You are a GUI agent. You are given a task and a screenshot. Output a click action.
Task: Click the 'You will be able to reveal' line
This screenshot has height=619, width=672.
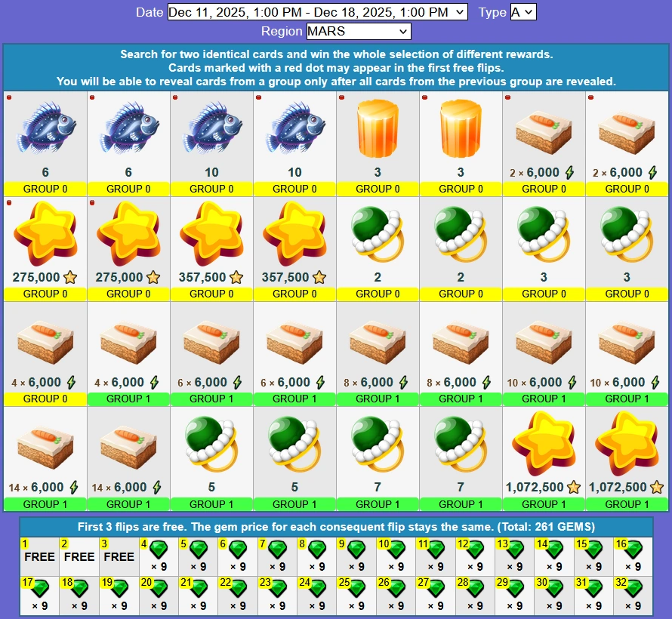(336, 82)
